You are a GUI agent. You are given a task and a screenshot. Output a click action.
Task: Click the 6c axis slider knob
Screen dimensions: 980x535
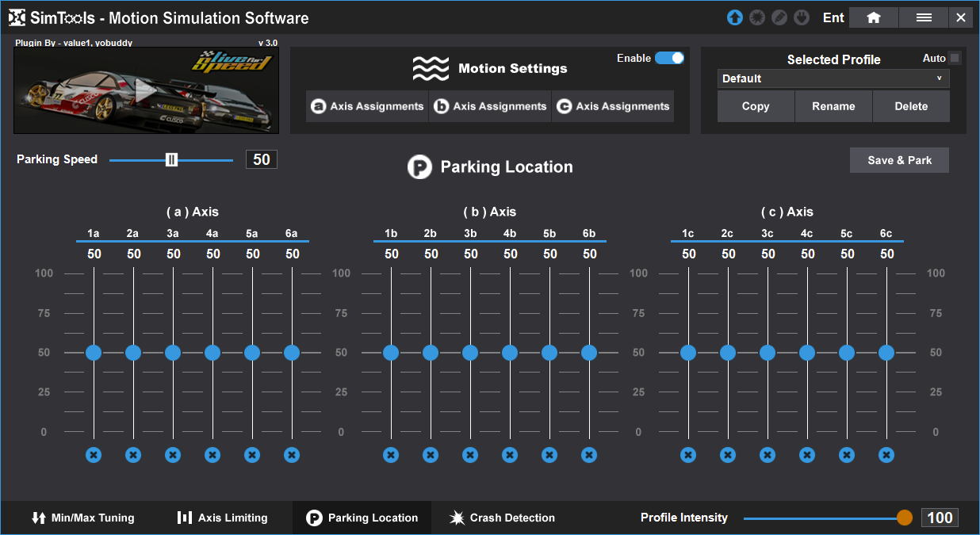coord(886,353)
